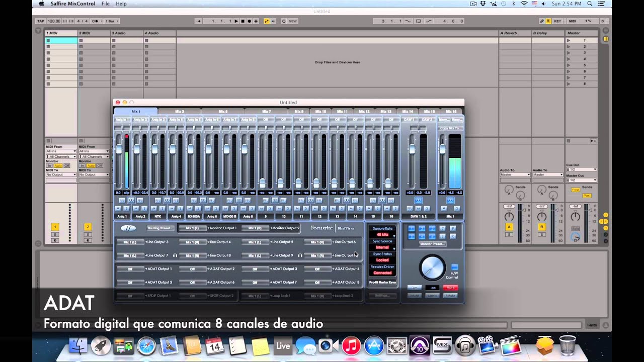644x362 pixels.
Task: Switch to the Mix 5 tab
Action: (223, 112)
